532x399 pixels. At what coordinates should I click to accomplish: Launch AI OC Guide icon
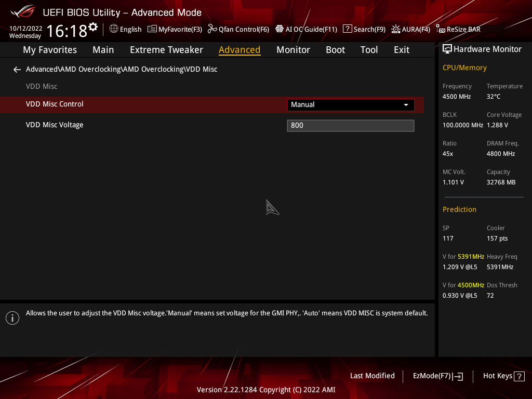click(279, 29)
